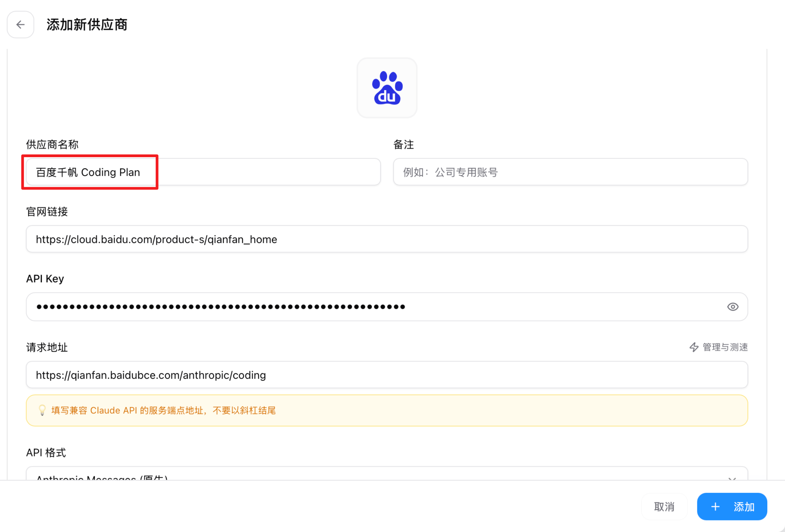Viewport: 785px width, 532px height.
Task: Click the lightbulb hint icon
Action: point(42,410)
